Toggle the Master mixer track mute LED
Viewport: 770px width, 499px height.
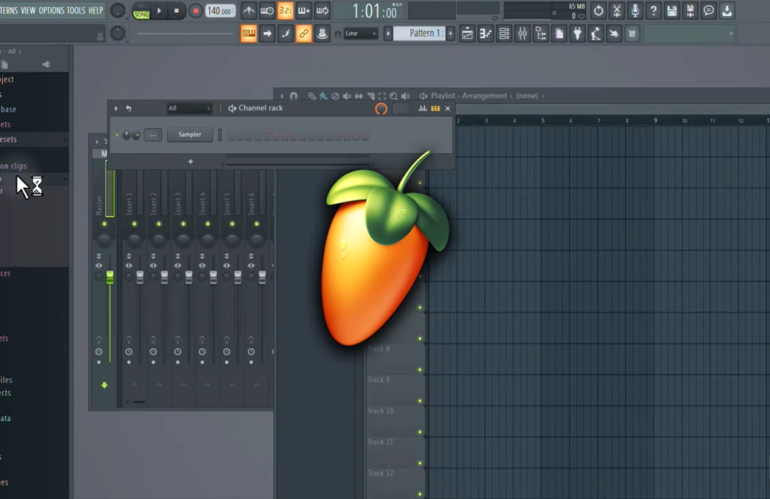tap(104, 224)
